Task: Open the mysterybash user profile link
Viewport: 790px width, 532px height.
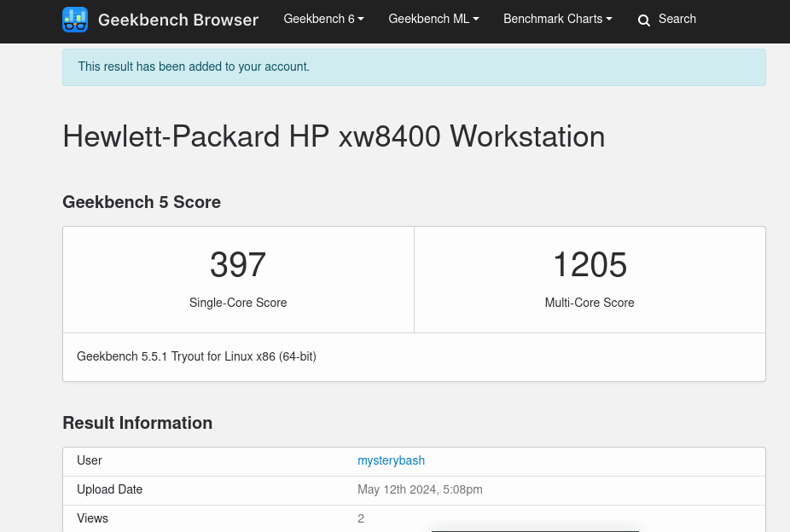Action: click(x=391, y=460)
